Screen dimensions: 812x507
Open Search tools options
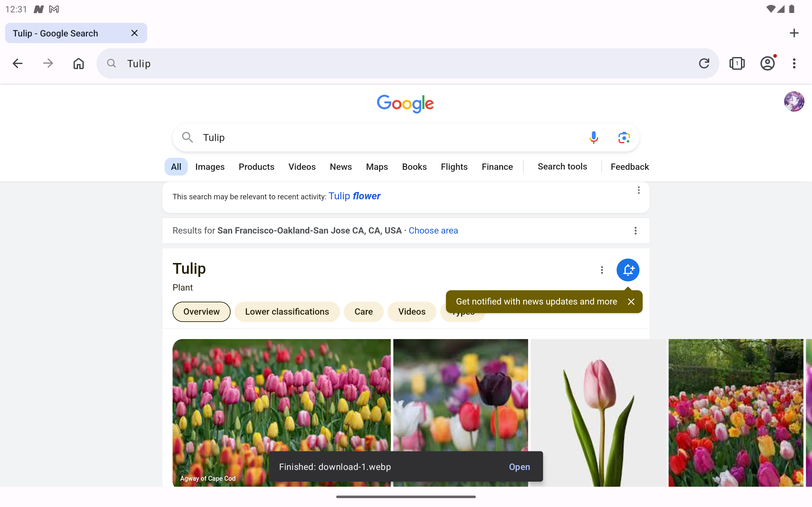tap(562, 167)
